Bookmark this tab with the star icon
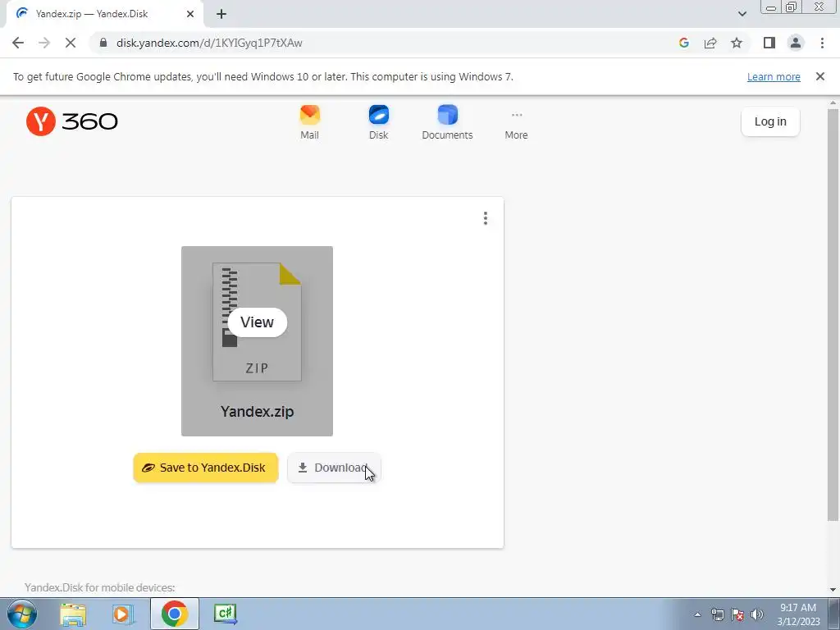The image size is (840, 630). coord(737,43)
